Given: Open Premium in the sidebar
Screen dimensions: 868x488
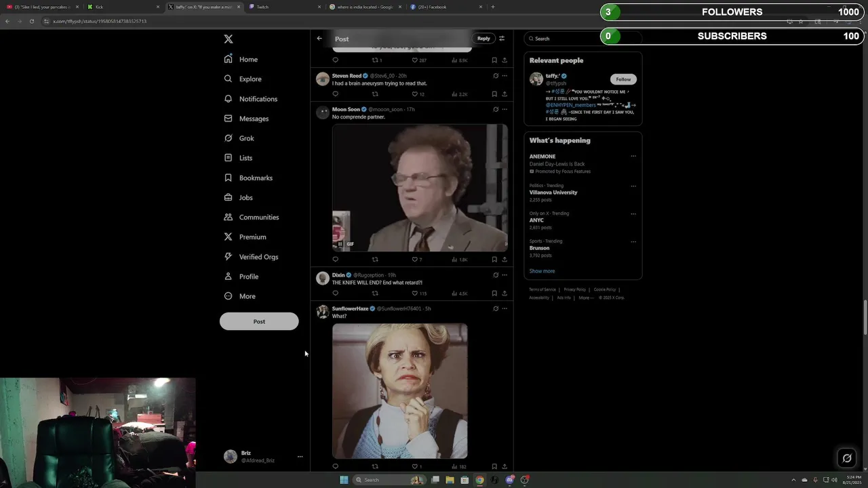Looking at the screenshot, I should tap(245, 237).
